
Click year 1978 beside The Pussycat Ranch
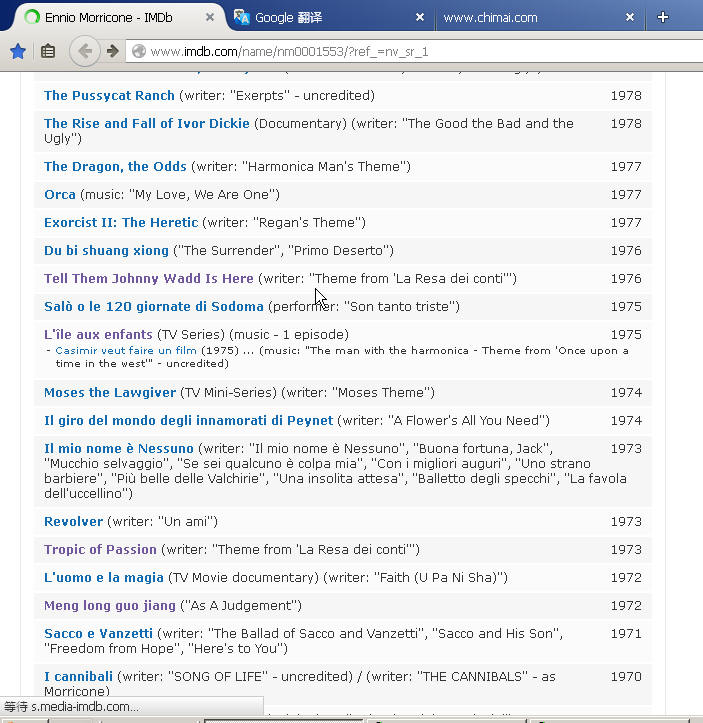click(626, 96)
